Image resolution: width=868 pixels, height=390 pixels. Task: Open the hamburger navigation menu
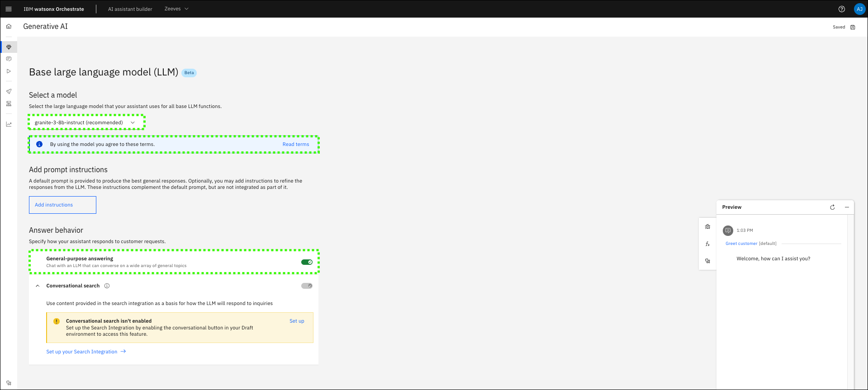point(9,9)
